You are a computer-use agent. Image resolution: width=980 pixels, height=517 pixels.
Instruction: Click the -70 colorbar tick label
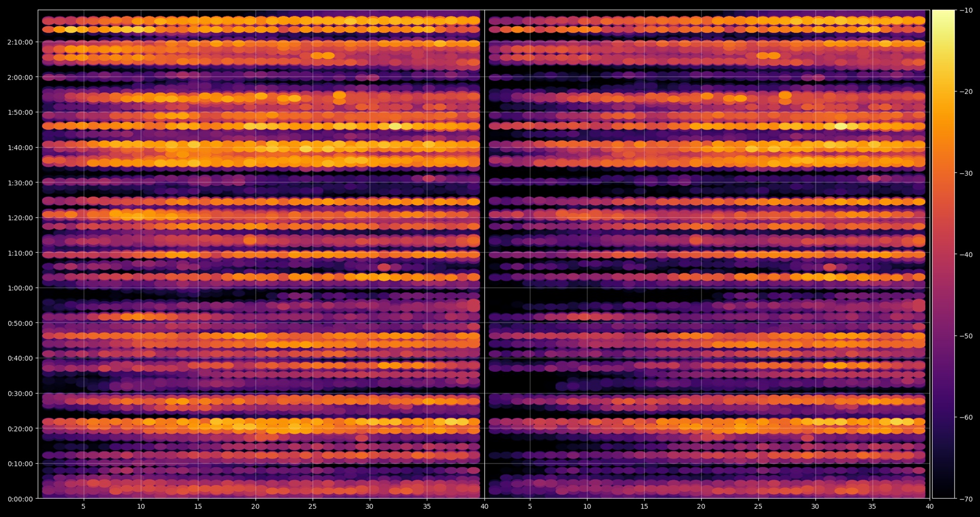coord(966,499)
